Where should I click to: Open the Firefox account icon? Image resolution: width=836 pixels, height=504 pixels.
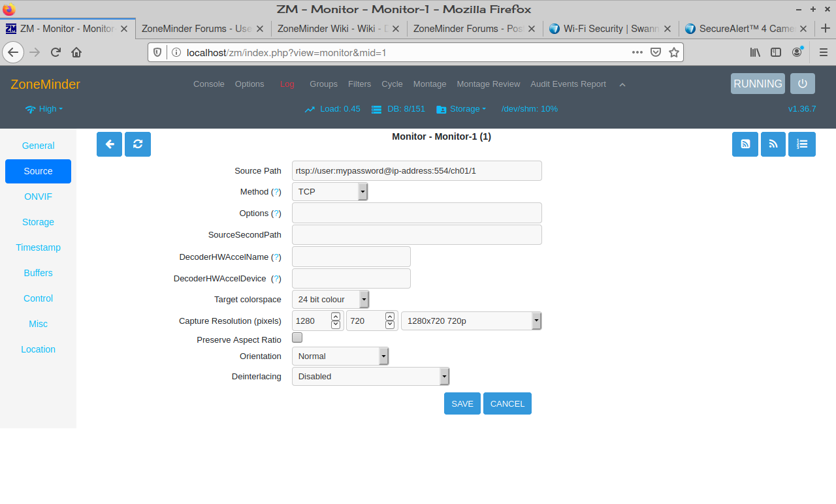click(x=797, y=52)
